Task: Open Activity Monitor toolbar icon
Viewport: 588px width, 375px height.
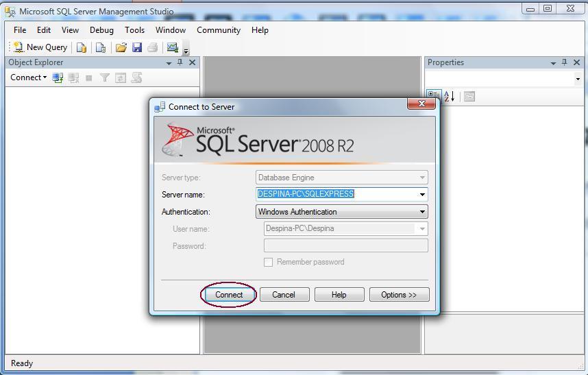Action: (x=172, y=47)
